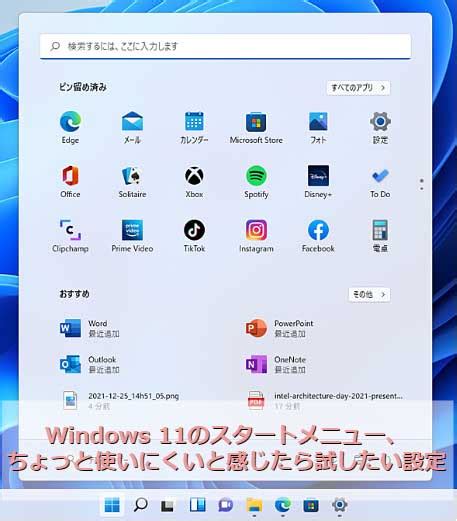
Task: Open Teams Chat on the taskbar
Action: [x=226, y=505]
